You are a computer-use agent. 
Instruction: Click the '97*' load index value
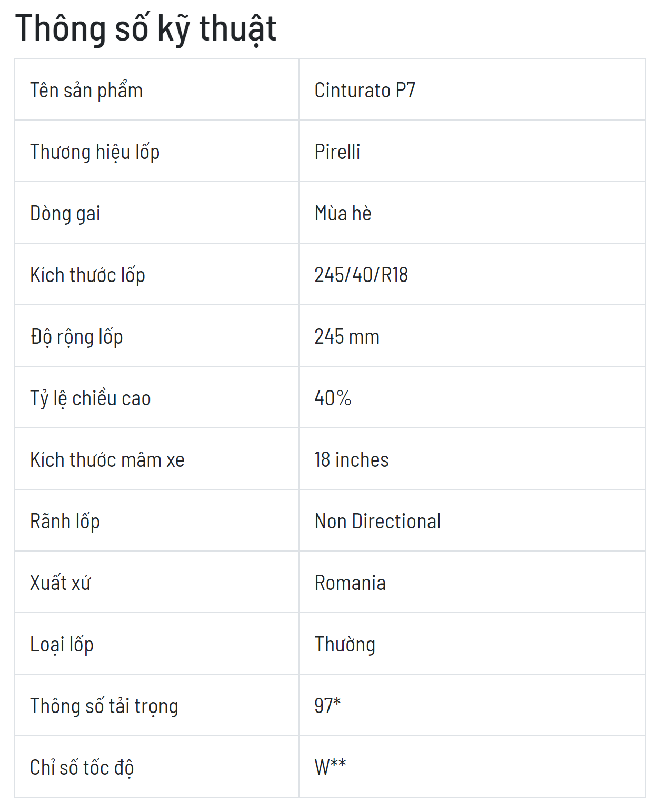coord(327,706)
